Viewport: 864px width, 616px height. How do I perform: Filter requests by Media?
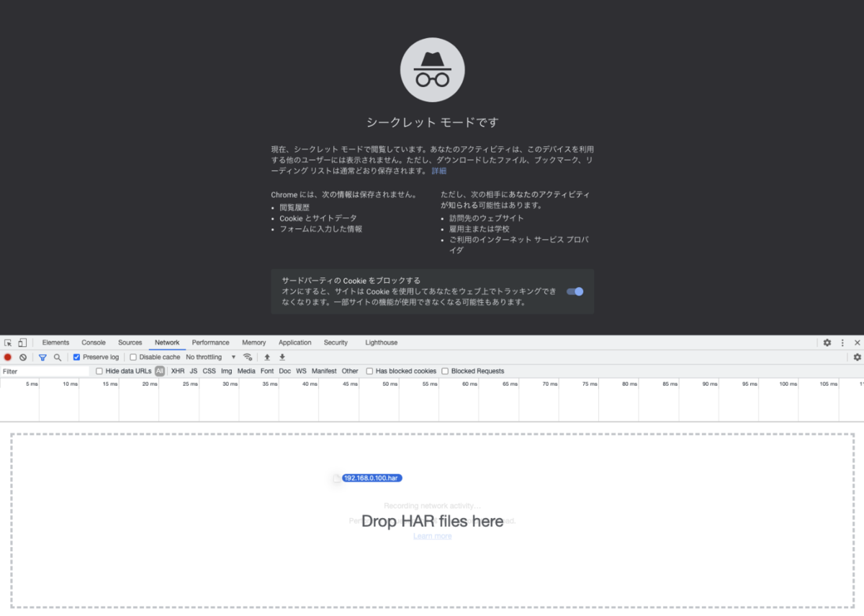tap(246, 371)
